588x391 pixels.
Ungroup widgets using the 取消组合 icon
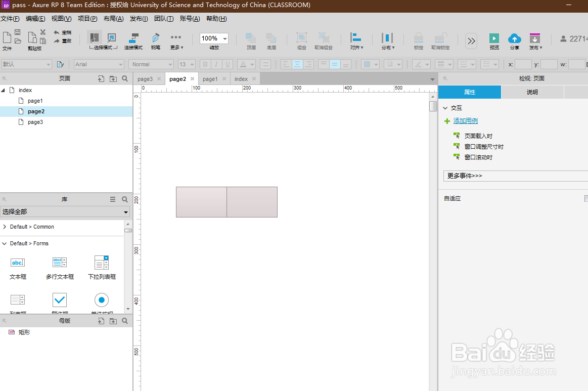(323, 41)
